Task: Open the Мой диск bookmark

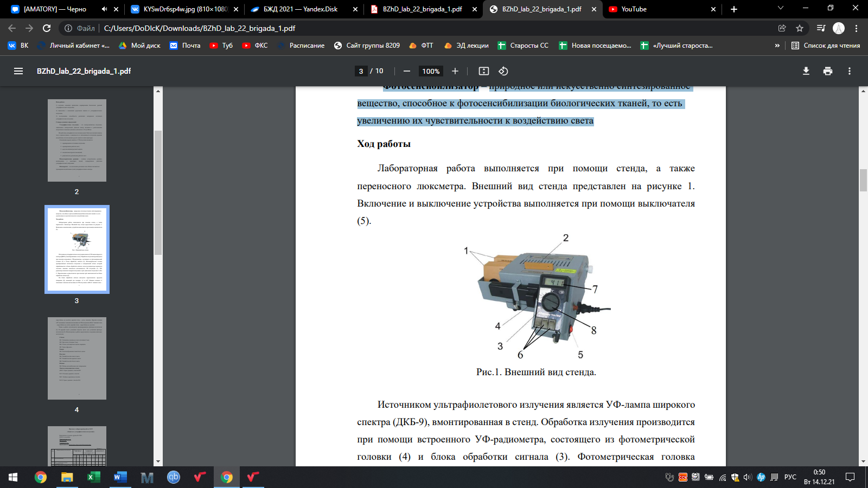Action: click(139, 46)
